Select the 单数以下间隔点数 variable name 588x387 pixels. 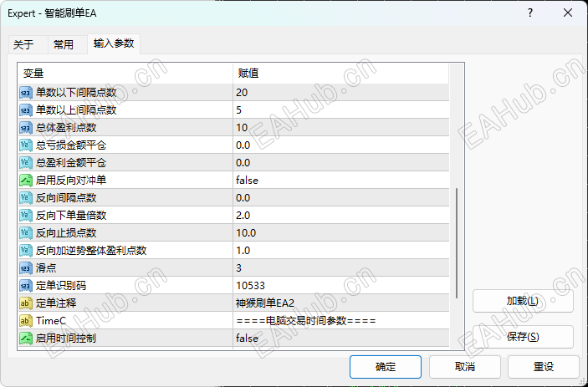tap(76, 93)
